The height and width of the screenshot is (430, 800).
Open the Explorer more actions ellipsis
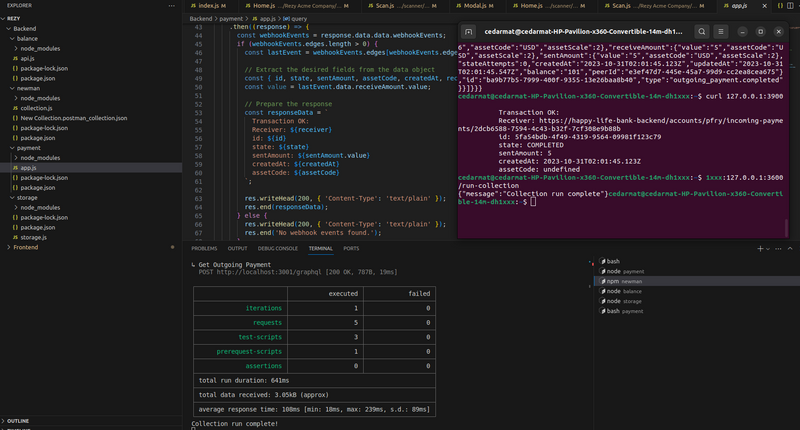point(171,6)
